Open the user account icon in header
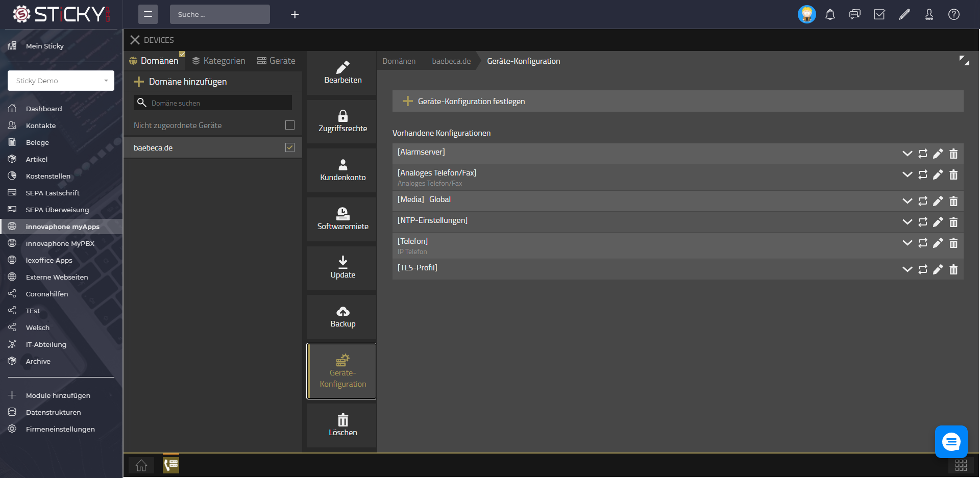The image size is (980, 478). [x=929, y=14]
